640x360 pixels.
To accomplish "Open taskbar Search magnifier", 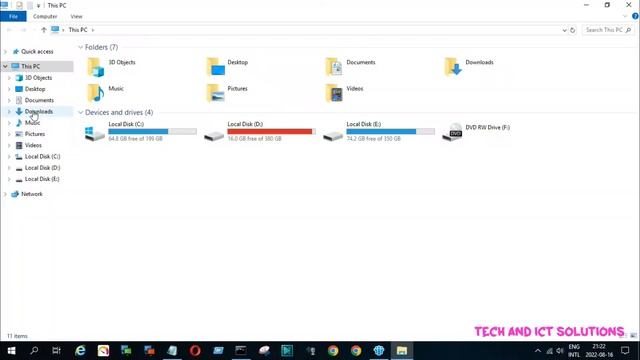I will point(34,351).
